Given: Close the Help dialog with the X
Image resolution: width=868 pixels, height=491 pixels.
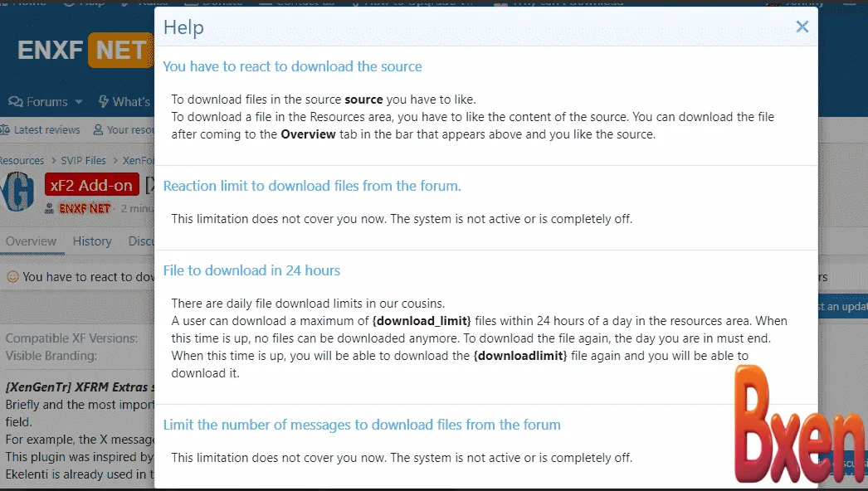Looking at the screenshot, I should coord(802,27).
